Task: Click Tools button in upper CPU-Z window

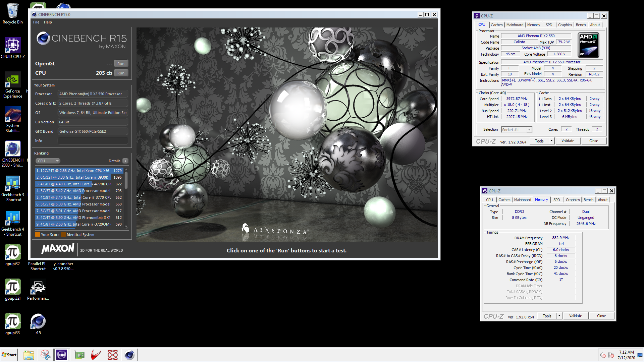Action: (539, 141)
